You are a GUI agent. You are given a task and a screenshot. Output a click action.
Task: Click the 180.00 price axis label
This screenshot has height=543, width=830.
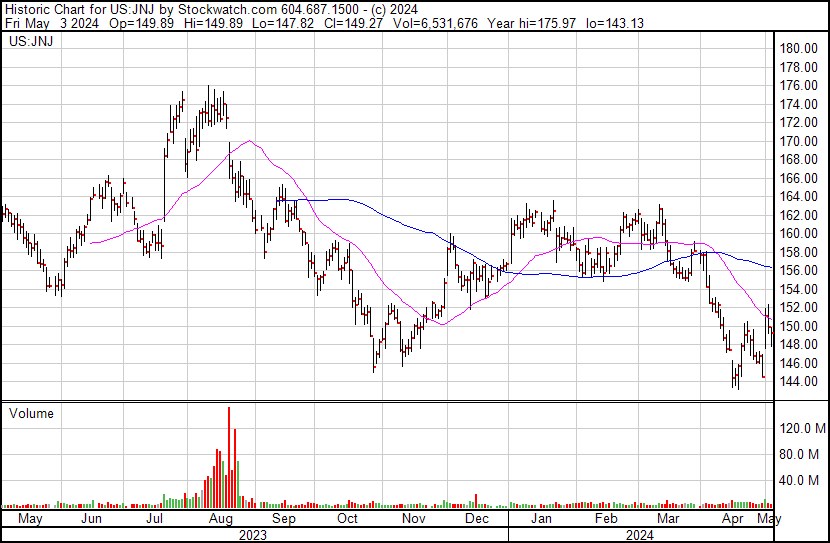[x=799, y=48]
